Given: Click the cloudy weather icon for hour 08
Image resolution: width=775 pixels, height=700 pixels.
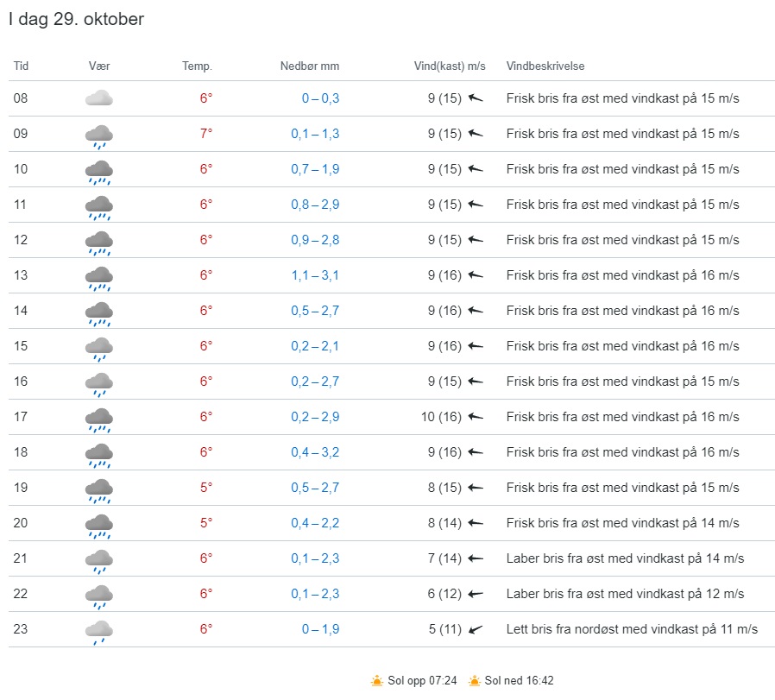Looking at the screenshot, I should coord(99,98).
